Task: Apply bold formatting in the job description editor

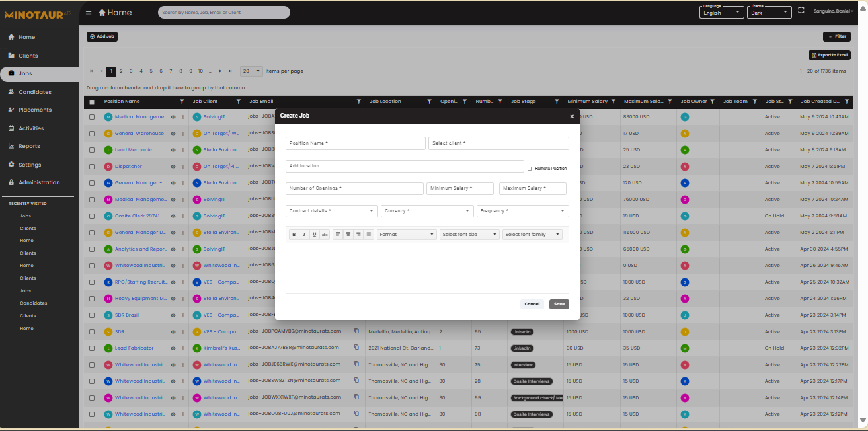Action: click(x=293, y=234)
